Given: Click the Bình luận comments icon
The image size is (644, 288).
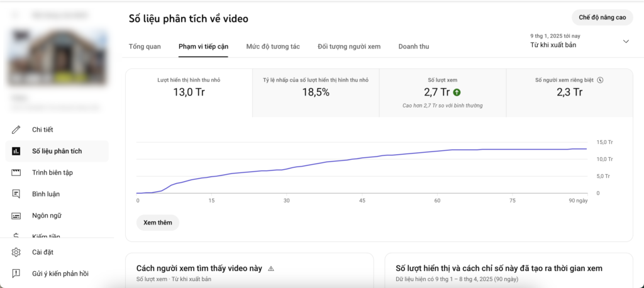Looking at the screenshot, I should pos(17,194).
